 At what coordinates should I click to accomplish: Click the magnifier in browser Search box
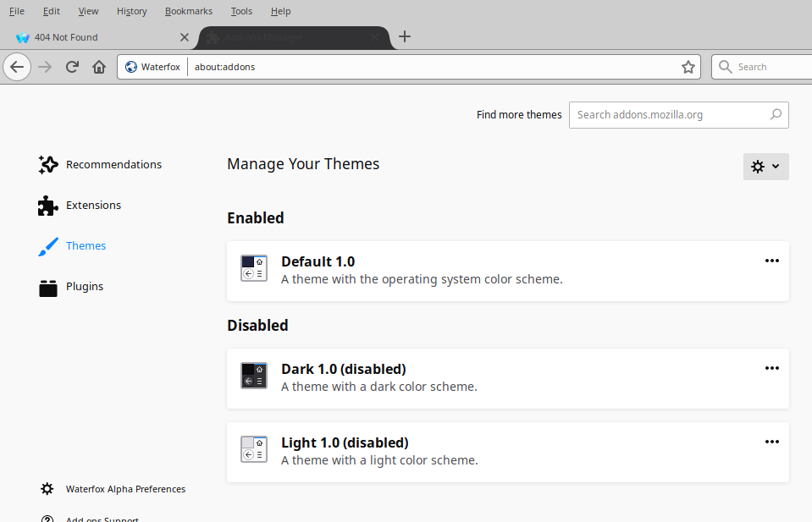(x=726, y=67)
